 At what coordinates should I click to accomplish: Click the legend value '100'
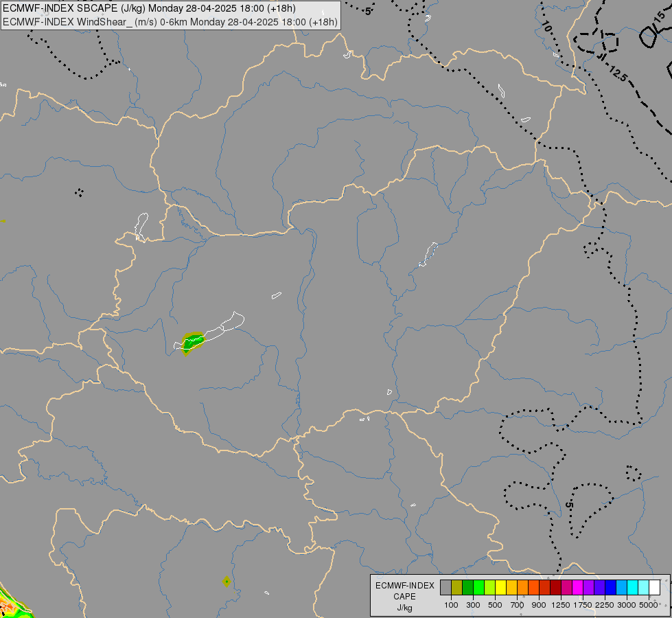coord(451,605)
